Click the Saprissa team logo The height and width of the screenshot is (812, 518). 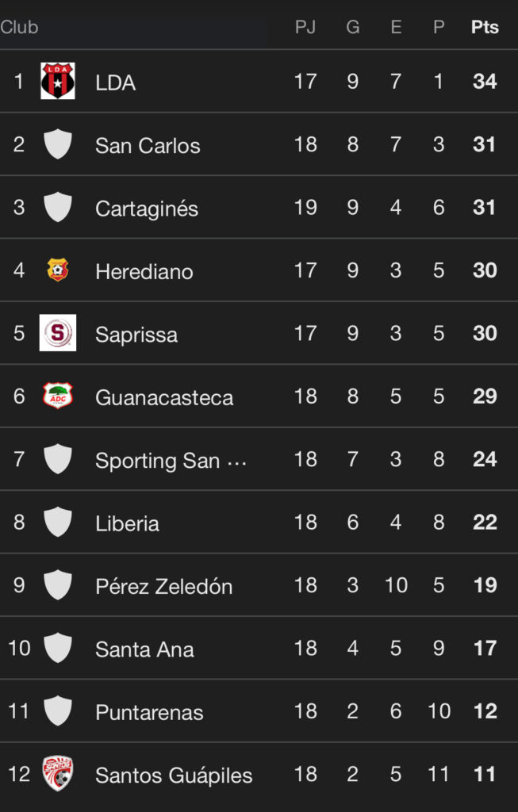58,333
